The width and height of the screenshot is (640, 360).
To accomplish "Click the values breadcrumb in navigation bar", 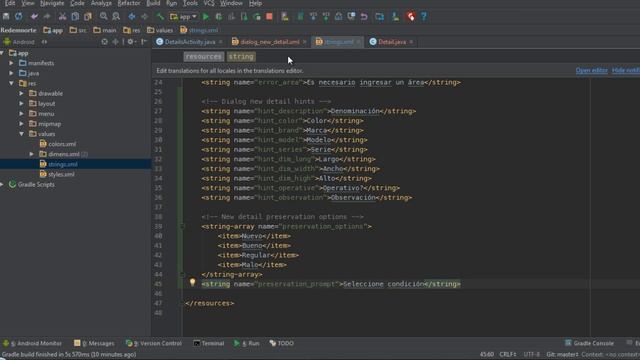I will click(160, 30).
